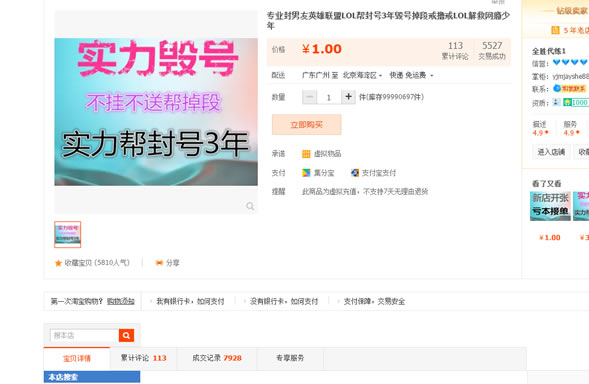Click the seller qualification person icon
This screenshot has height=384, width=589.
point(556,102)
